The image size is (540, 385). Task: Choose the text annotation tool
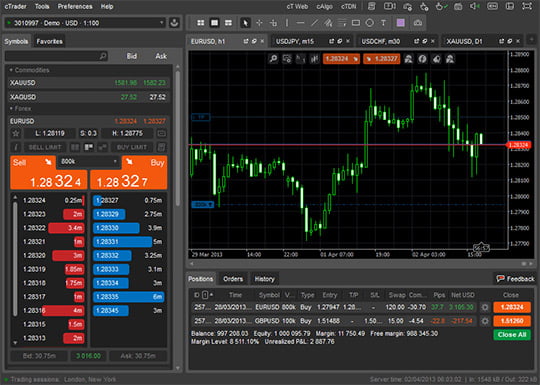pyautogui.click(x=383, y=23)
